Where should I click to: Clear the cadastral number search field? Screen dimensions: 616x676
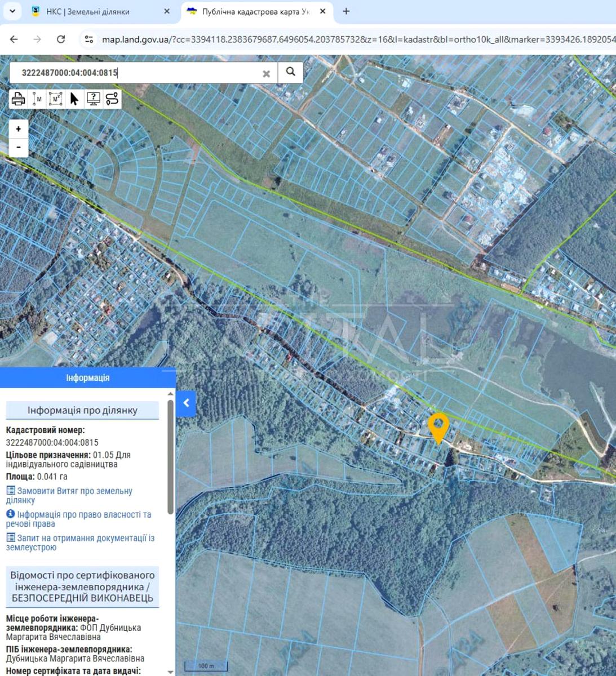[x=266, y=73]
